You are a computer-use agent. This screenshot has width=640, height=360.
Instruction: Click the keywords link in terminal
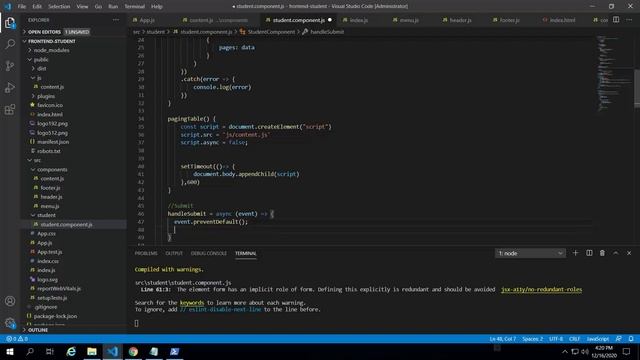(192, 303)
